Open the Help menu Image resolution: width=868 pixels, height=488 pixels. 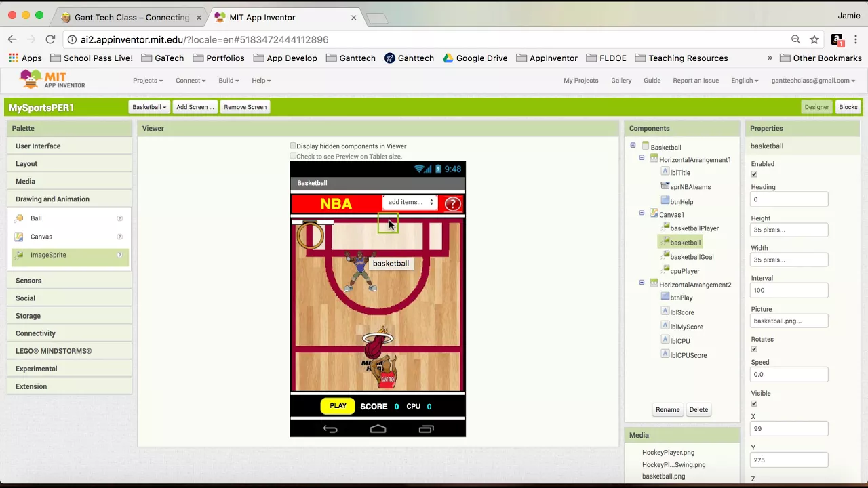point(261,80)
